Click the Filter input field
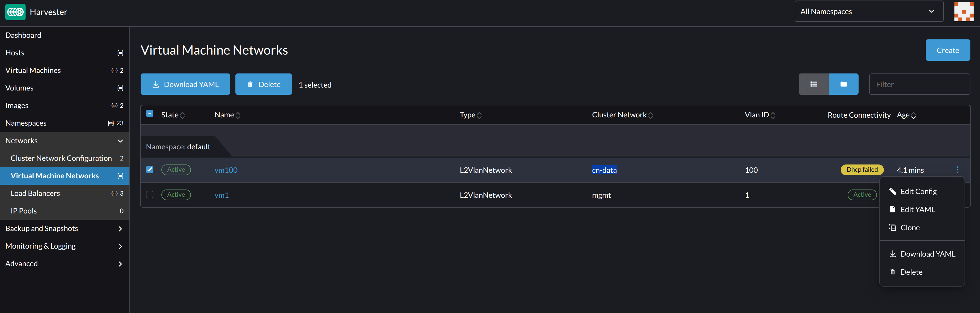The height and width of the screenshot is (313, 980). pyautogui.click(x=920, y=84)
